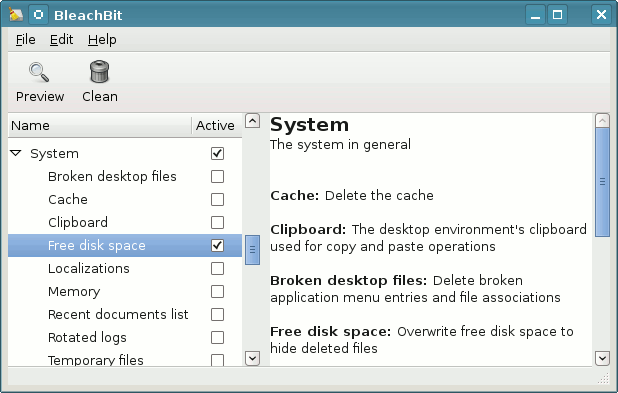Screen dimensions: 618x393
Task: Select the Temporary files row
Action: (125, 358)
